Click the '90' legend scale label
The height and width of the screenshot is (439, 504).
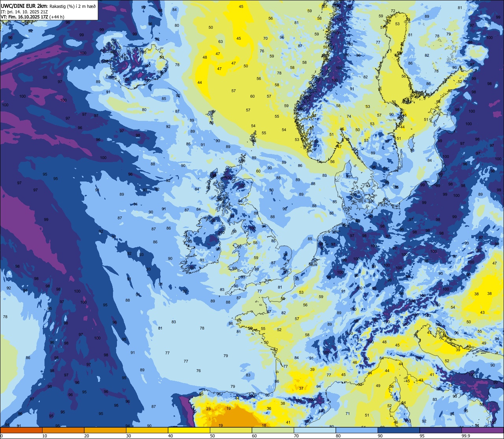click(380, 436)
